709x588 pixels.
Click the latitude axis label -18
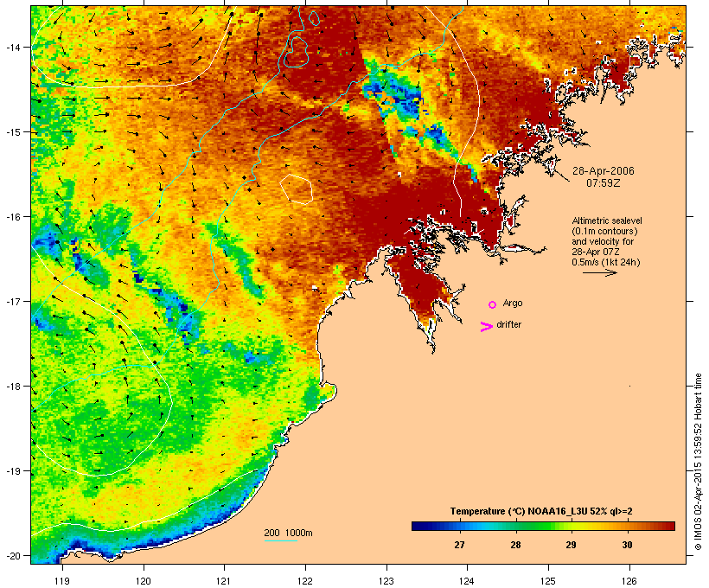[13, 387]
